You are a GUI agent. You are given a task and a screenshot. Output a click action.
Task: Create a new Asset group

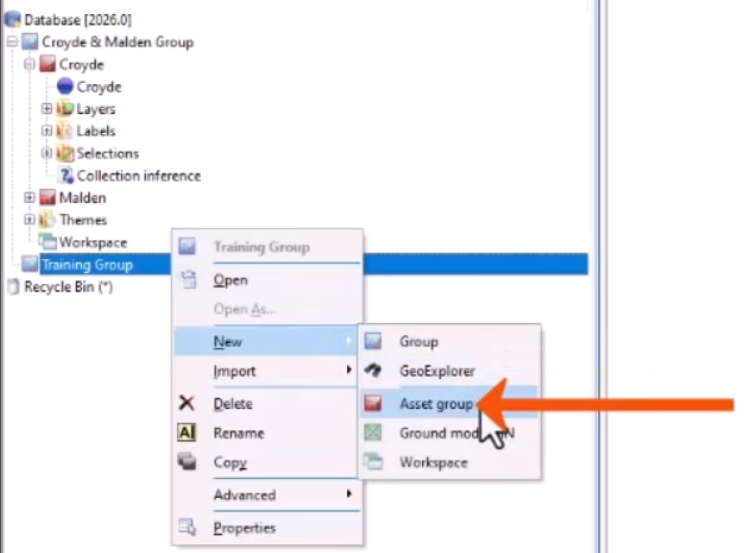449,403
